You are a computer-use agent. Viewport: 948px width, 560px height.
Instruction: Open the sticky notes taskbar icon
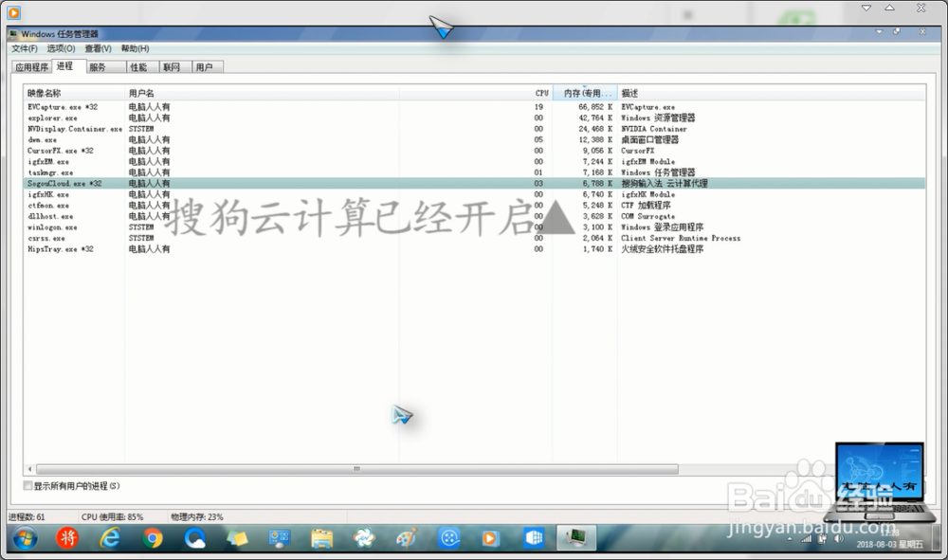pos(237,537)
